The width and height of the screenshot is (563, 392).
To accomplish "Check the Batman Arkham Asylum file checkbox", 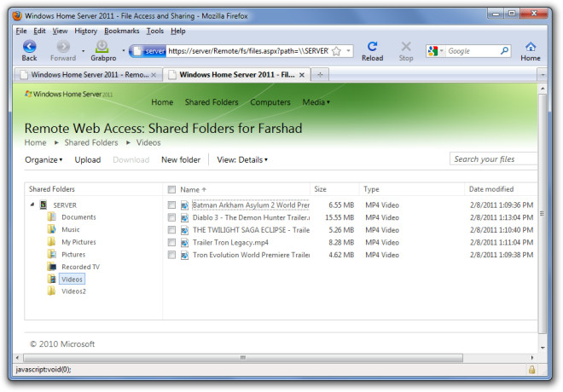I will pos(171,205).
